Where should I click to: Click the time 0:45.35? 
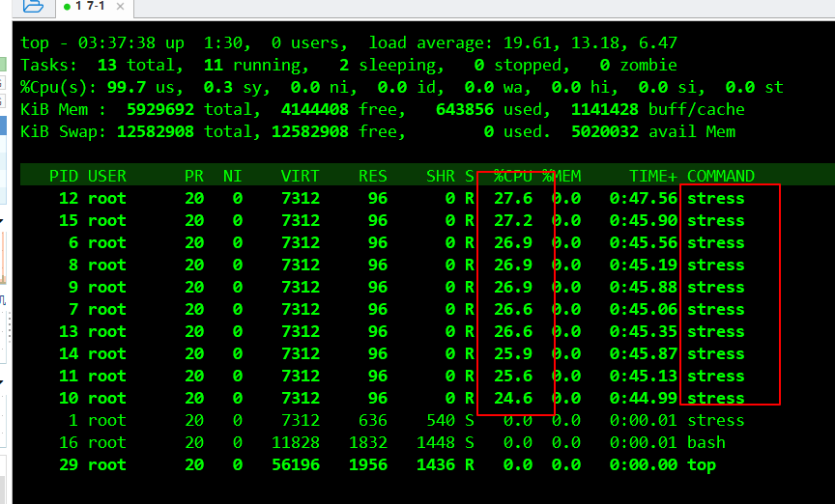click(x=644, y=332)
